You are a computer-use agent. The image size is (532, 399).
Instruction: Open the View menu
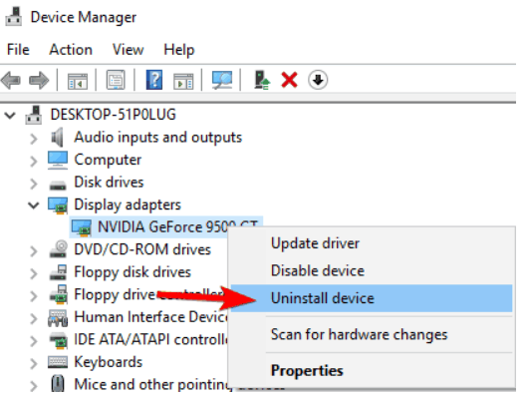coord(128,50)
